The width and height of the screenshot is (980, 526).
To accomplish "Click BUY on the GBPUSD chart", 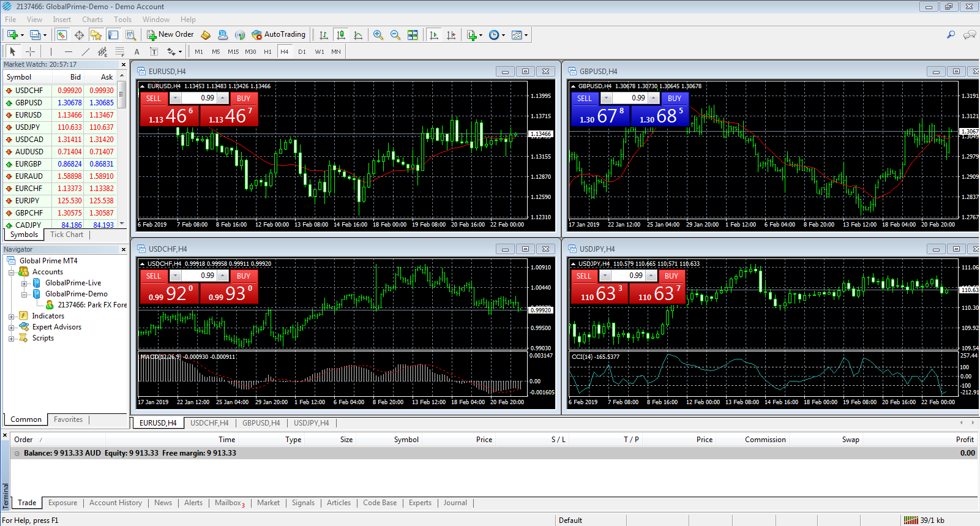I will 675,99.
